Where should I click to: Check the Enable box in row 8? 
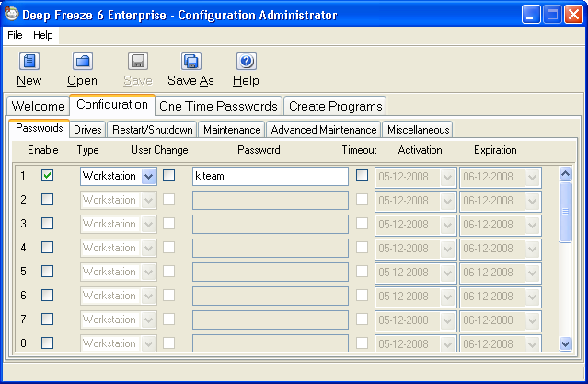coord(47,343)
